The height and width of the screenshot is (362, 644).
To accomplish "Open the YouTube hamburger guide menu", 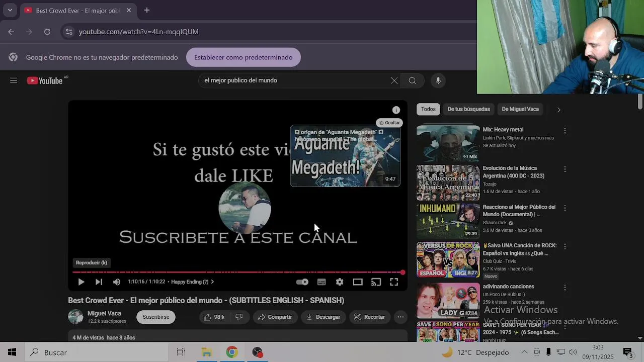I will coord(14,80).
